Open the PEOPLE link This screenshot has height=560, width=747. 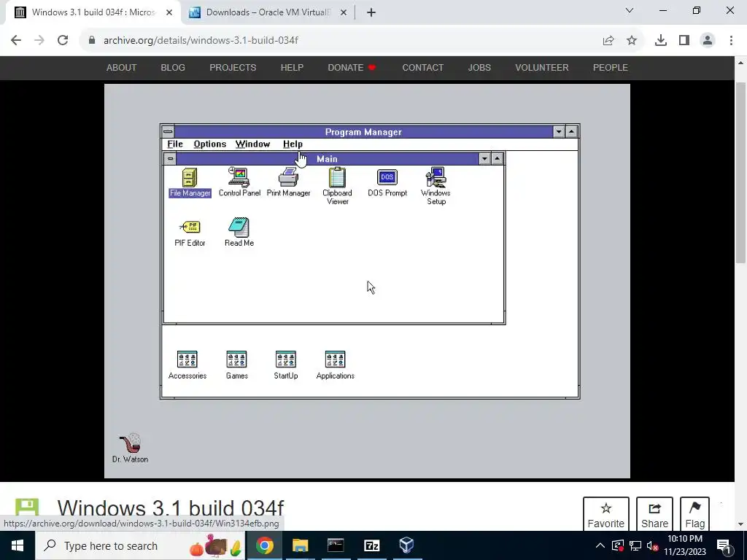[x=611, y=68]
